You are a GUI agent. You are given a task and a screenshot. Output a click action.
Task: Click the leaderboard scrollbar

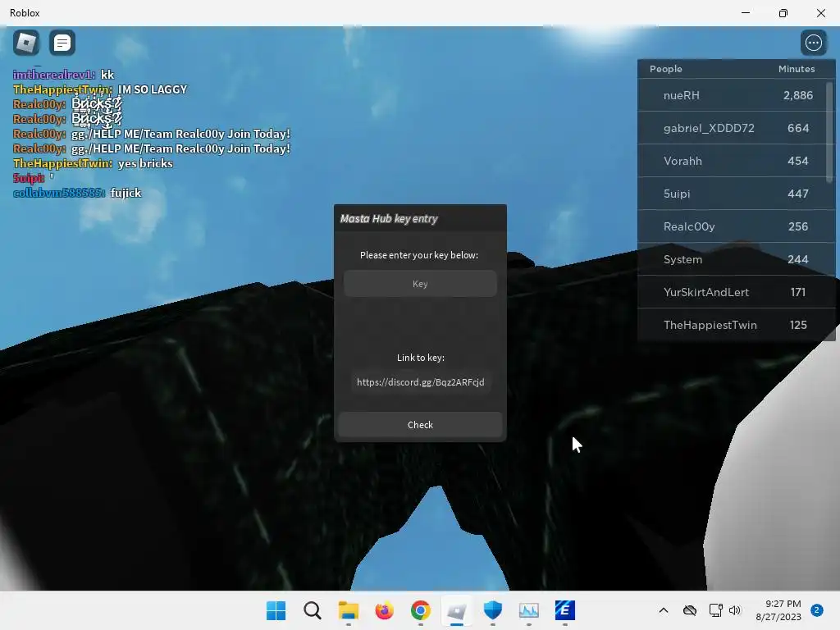tap(830, 132)
